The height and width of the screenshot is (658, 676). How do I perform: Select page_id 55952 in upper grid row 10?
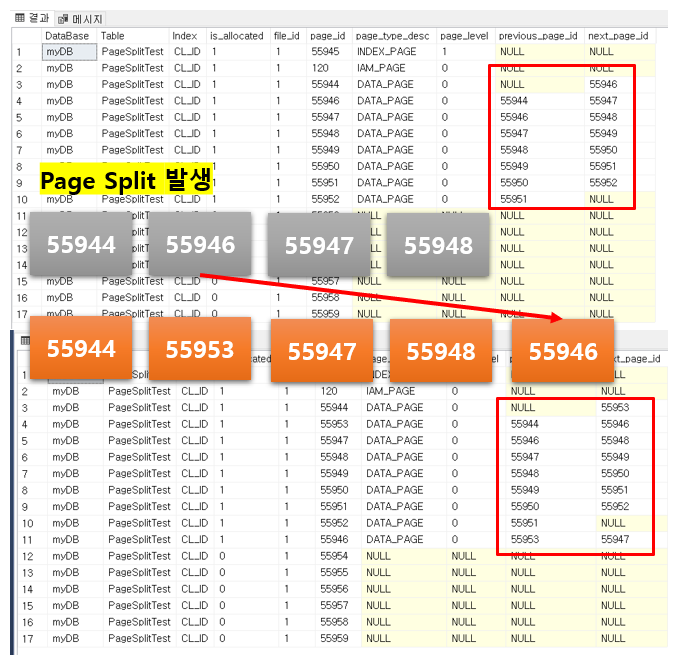[329, 199]
